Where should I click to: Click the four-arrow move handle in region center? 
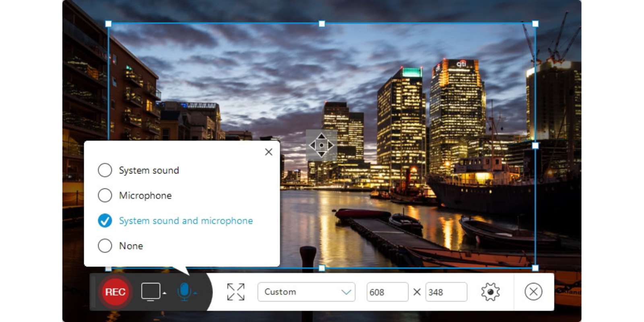[x=321, y=145]
